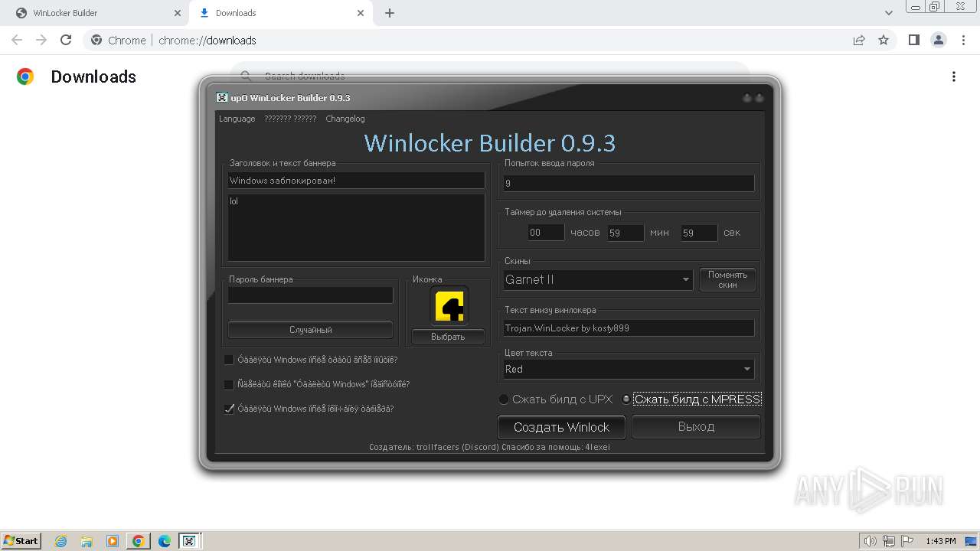Click the hours timer field
980x551 pixels.
coord(546,233)
